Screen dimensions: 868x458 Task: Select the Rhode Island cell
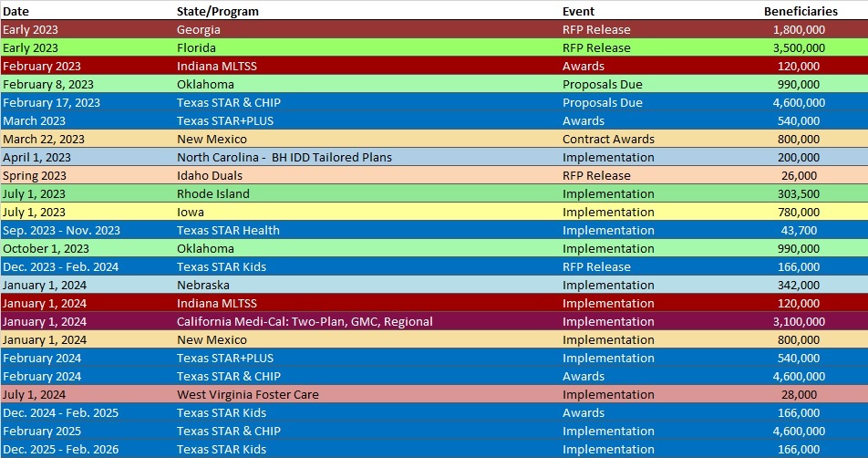pos(213,193)
